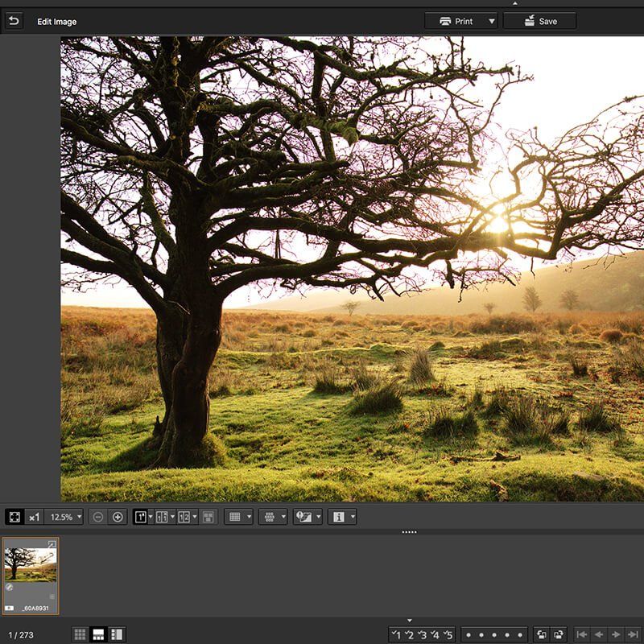Click the fit-to-window view icon
The width and height of the screenshot is (644, 644).
point(14,517)
